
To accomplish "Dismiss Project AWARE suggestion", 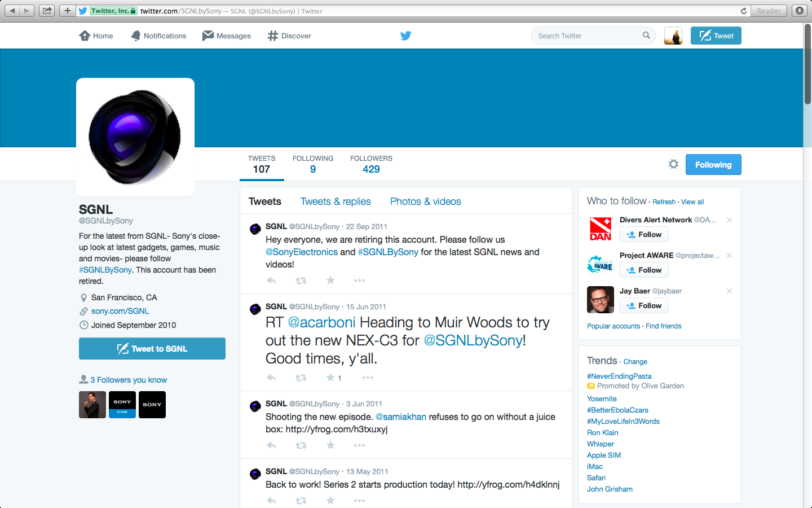I will 729,255.
